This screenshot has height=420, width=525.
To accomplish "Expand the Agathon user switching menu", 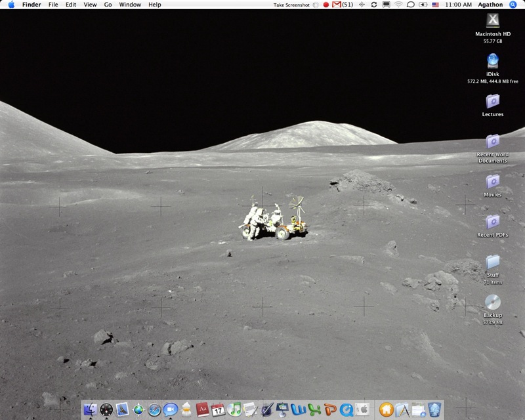I will click(492, 5).
